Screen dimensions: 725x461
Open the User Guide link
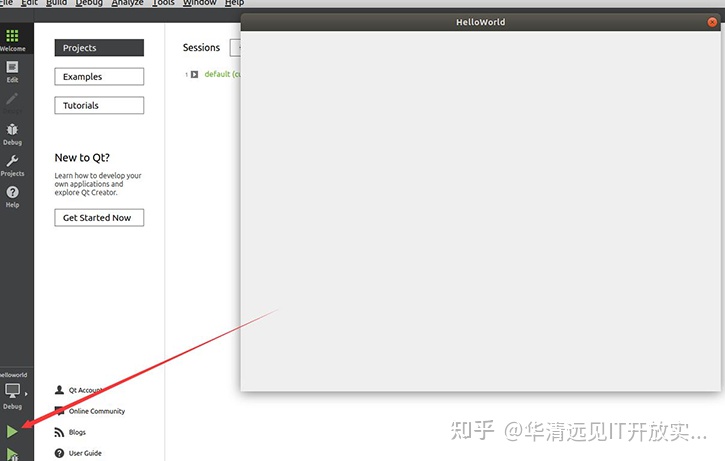pyautogui.click(x=85, y=453)
